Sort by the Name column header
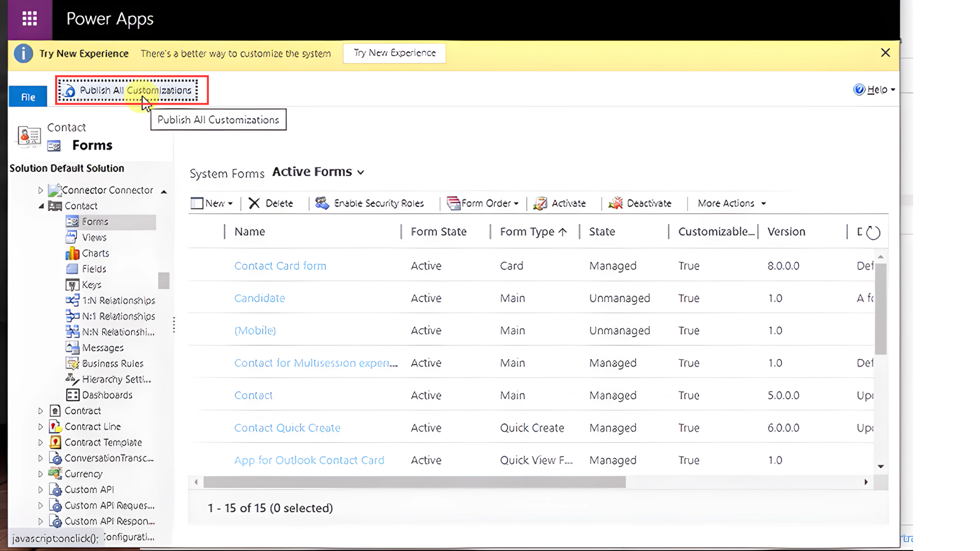980x551 pixels. pyautogui.click(x=250, y=232)
